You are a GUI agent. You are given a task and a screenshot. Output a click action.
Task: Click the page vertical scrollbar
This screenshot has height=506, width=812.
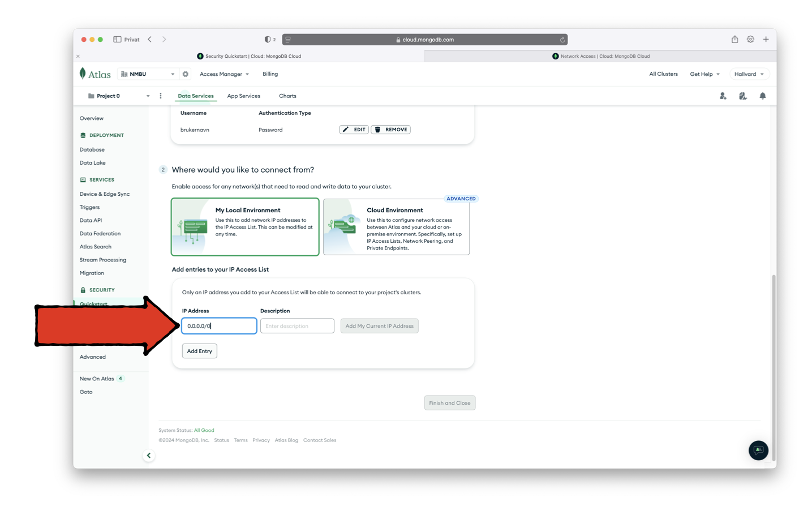coord(774,368)
